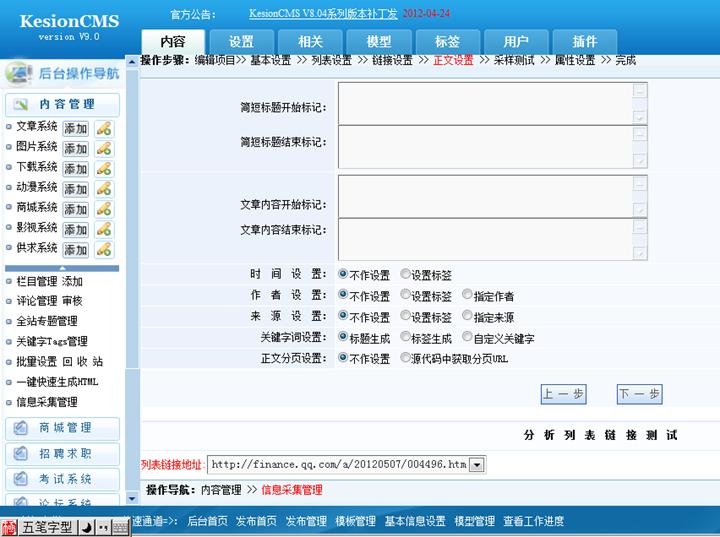Screen dimensions: 720x537
Task: Select 指定来源 radio option
Action: [467, 315]
